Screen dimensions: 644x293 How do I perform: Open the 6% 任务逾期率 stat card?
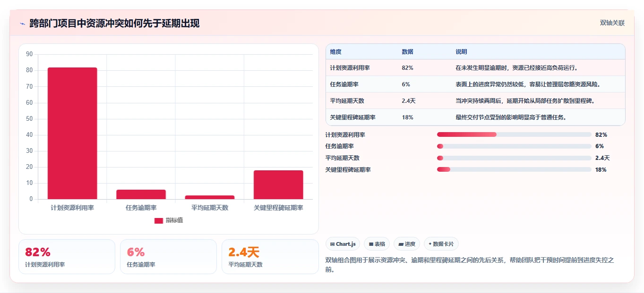(168, 257)
